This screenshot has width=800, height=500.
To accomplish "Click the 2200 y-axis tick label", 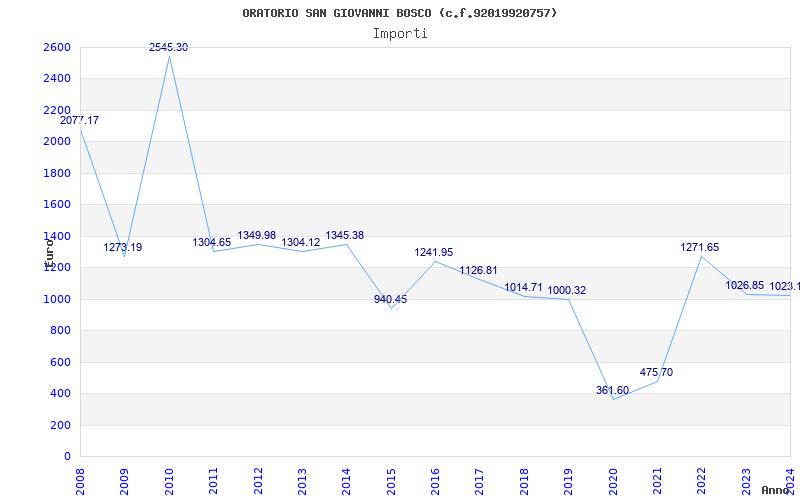I will coord(57,110).
